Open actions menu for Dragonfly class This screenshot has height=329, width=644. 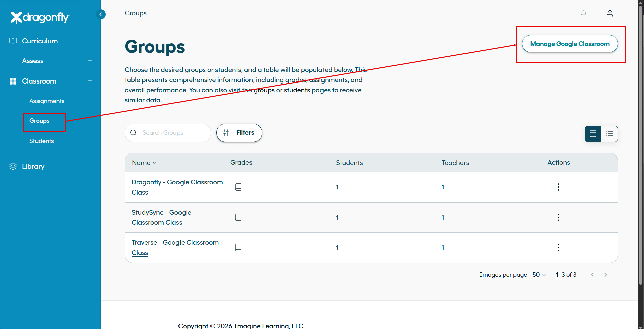pos(558,187)
